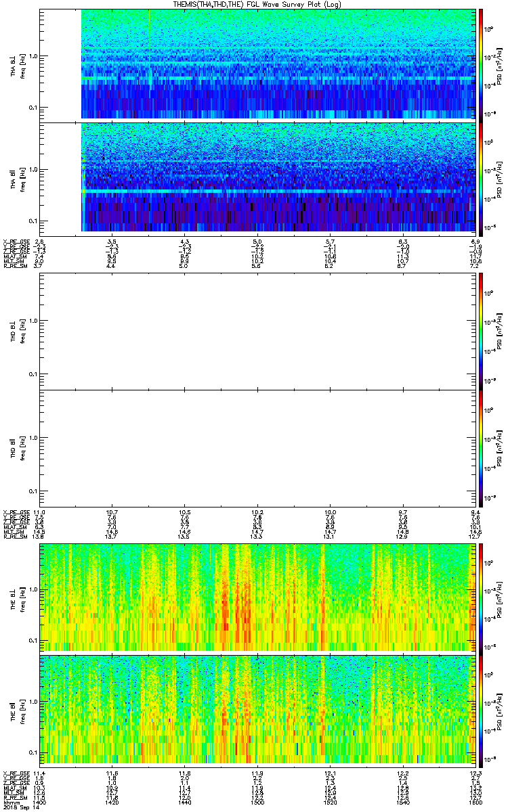
Task: Click the '0.1' frequency tick of THE B-perpendicular panel
Action: tap(35, 639)
